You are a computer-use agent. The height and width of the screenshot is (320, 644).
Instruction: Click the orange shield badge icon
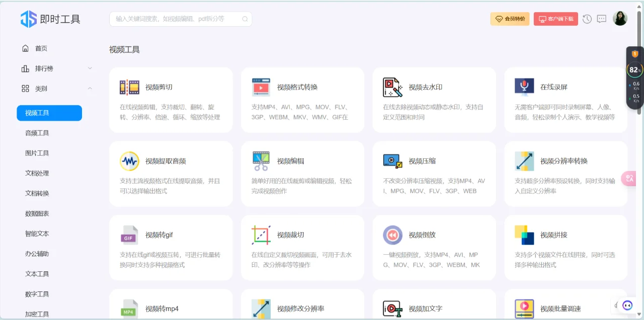(x=635, y=54)
